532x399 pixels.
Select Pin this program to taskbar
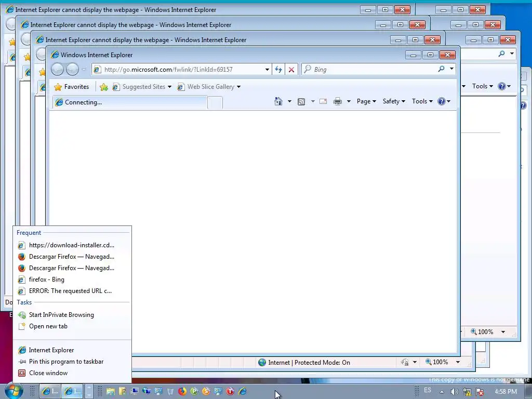click(x=72, y=362)
